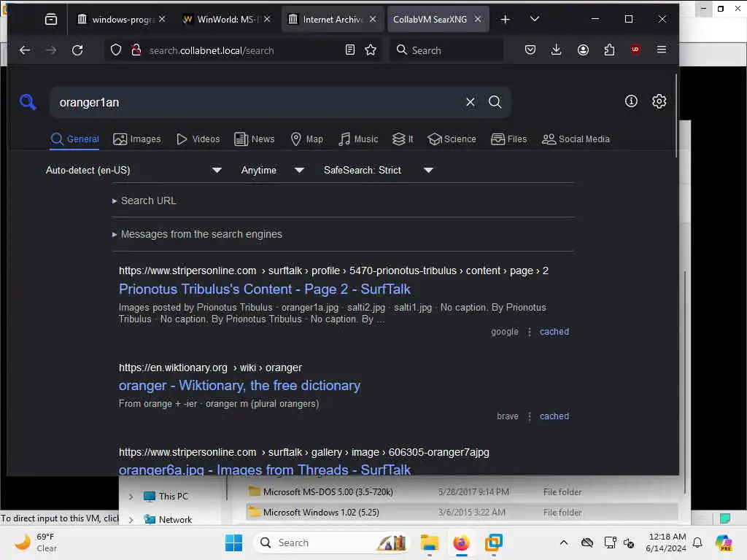Image resolution: width=747 pixels, height=560 pixels.
Task: Close the CollabVM SearXNG tab
Action: click(x=478, y=19)
